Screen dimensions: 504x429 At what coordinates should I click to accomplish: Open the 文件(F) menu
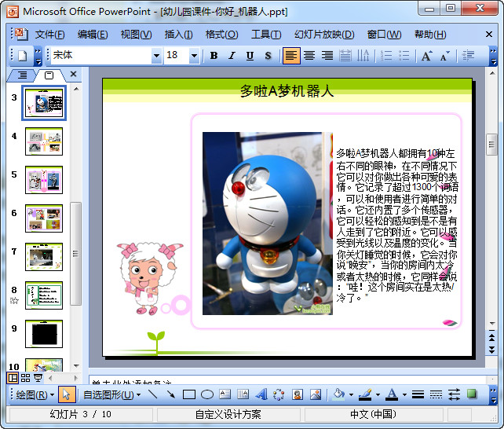coord(49,35)
